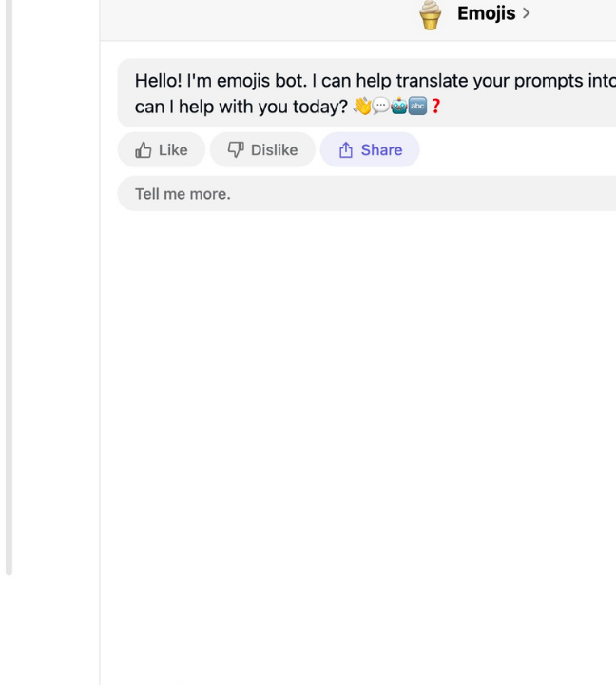Select the Share button label

coord(381,150)
